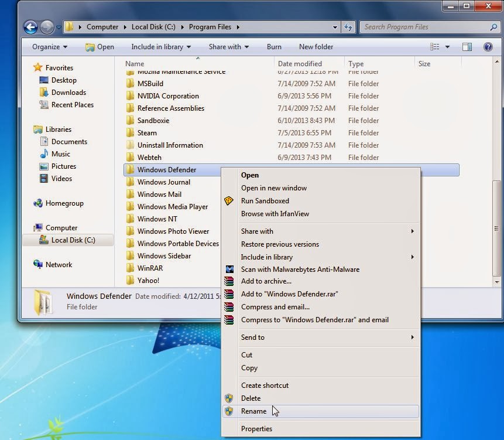Select Pictures in the Libraries tree
Viewport: 504px width, 440px height.
pyautogui.click(x=64, y=166)
